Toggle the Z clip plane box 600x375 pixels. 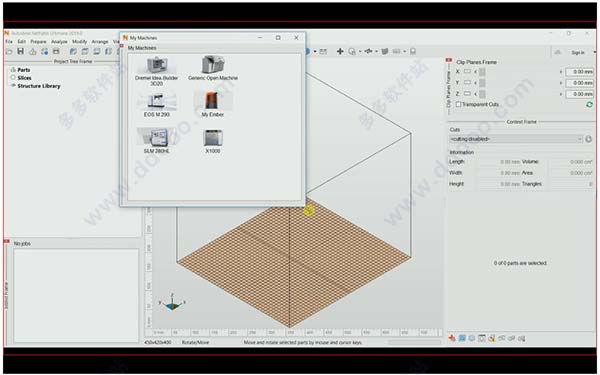click(467, 94)
